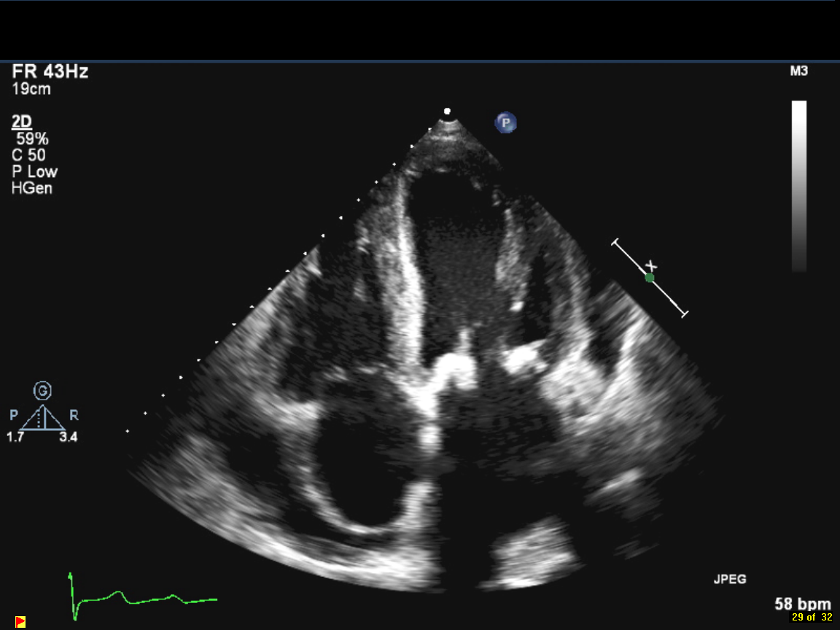Click the blue P probe orientation marker

click(x=505, y=122)
